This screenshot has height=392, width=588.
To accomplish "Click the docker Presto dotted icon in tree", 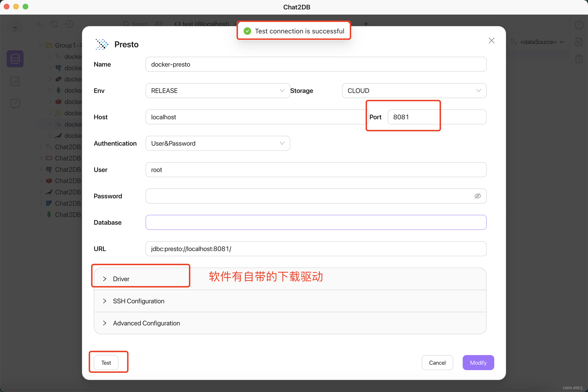I will coord(58,124).
